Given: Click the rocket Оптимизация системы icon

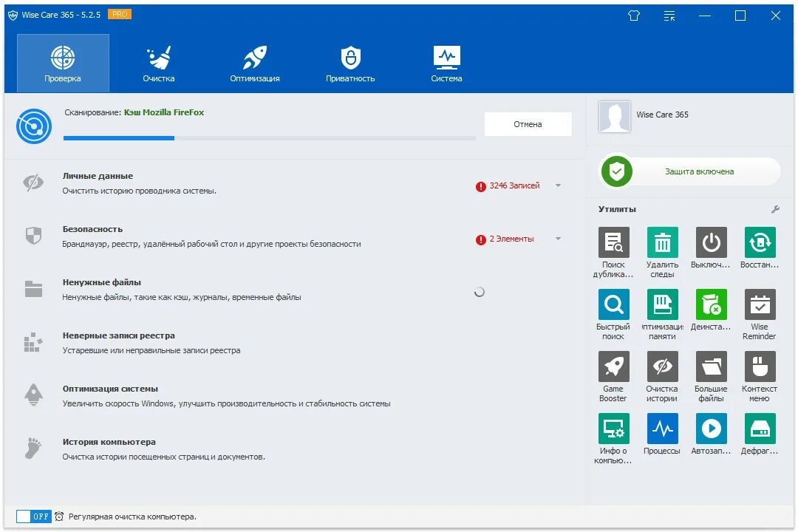Looking at the screenshot, I should point(33,395).
